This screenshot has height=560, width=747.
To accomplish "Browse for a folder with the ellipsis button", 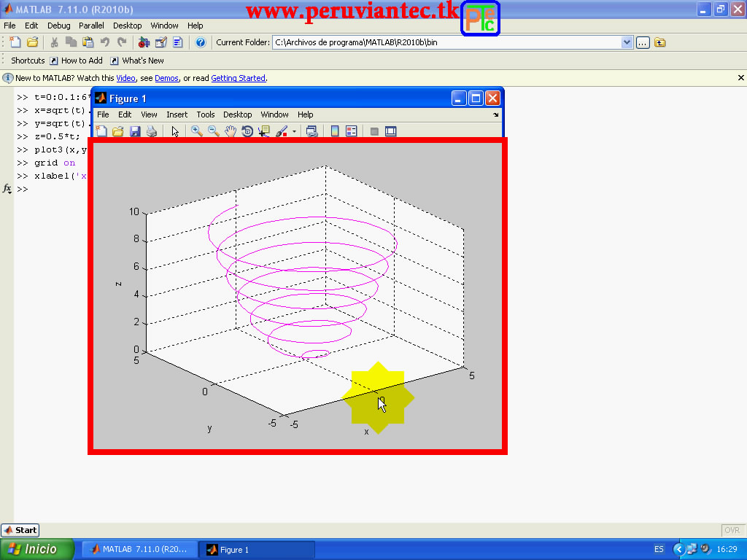I will (641, 42).
